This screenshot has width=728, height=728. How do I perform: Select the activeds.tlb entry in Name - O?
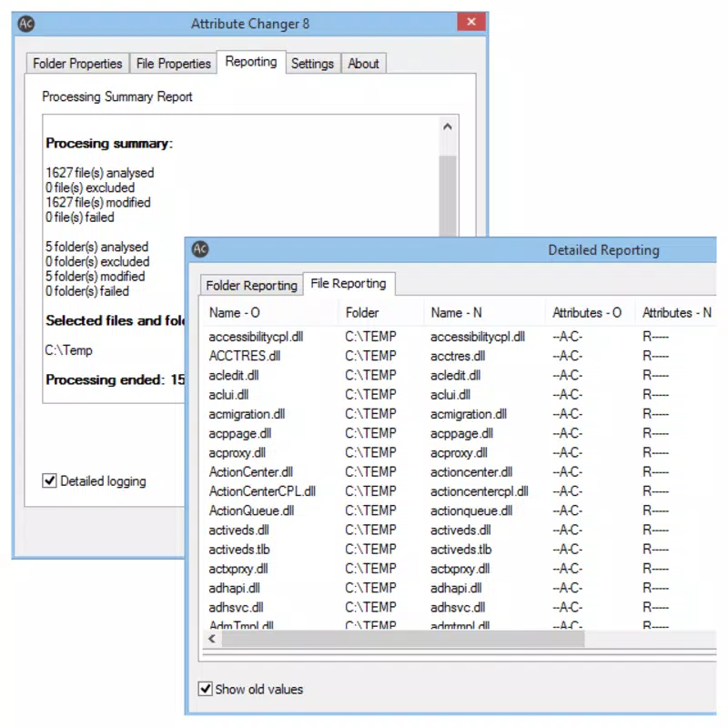click(x=239, y=550)
